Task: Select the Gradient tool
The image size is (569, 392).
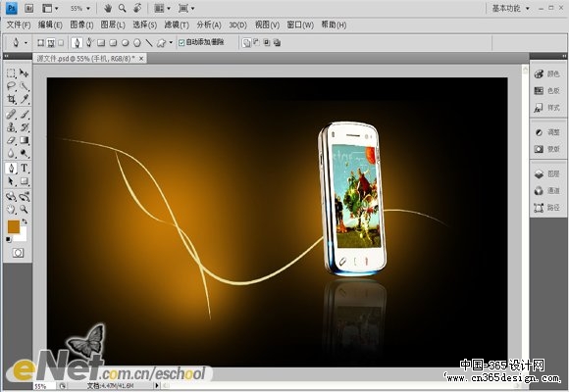Action: [25, 140]
